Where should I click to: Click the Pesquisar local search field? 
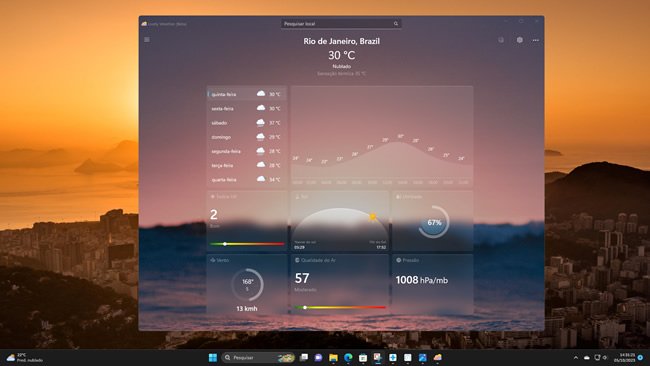(341, 24)
